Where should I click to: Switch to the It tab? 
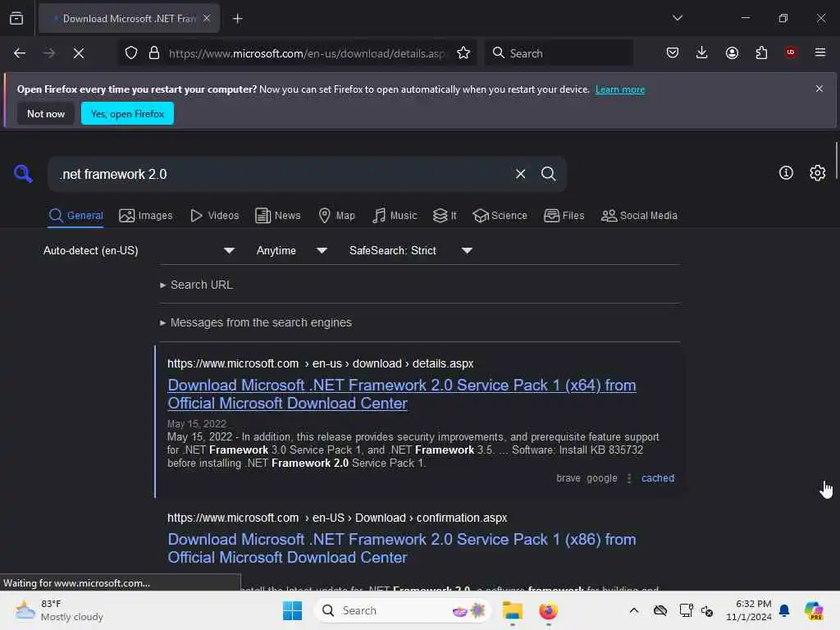click(x=445, y=216)
